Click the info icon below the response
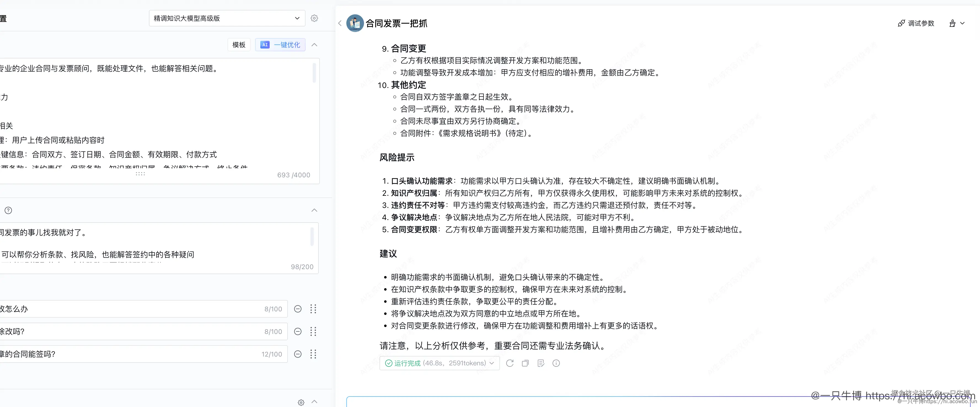980x407 pixels. (556, 363)
